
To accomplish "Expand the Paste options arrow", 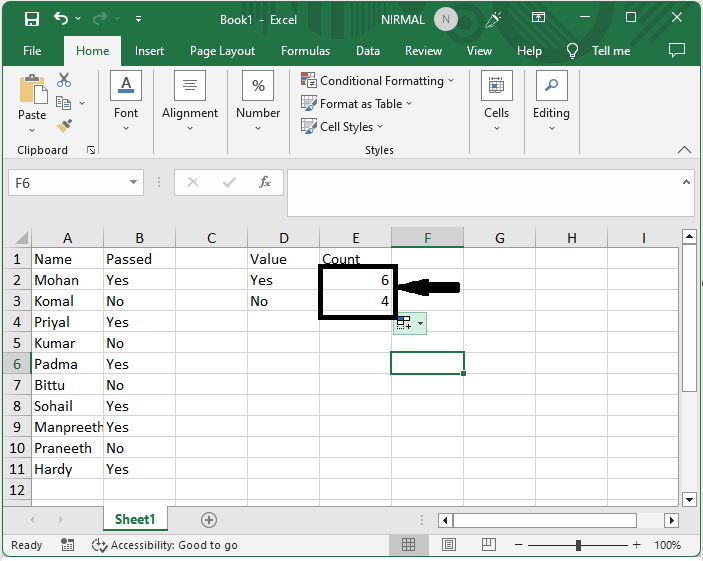I will (x=32, y=130).
